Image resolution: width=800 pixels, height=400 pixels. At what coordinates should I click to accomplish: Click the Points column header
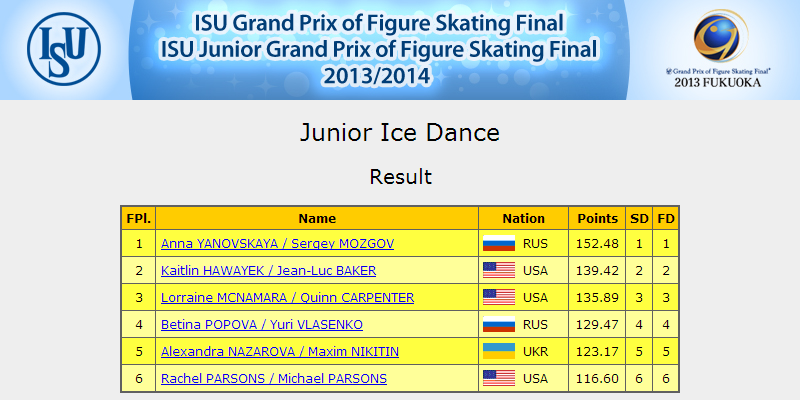597,218
